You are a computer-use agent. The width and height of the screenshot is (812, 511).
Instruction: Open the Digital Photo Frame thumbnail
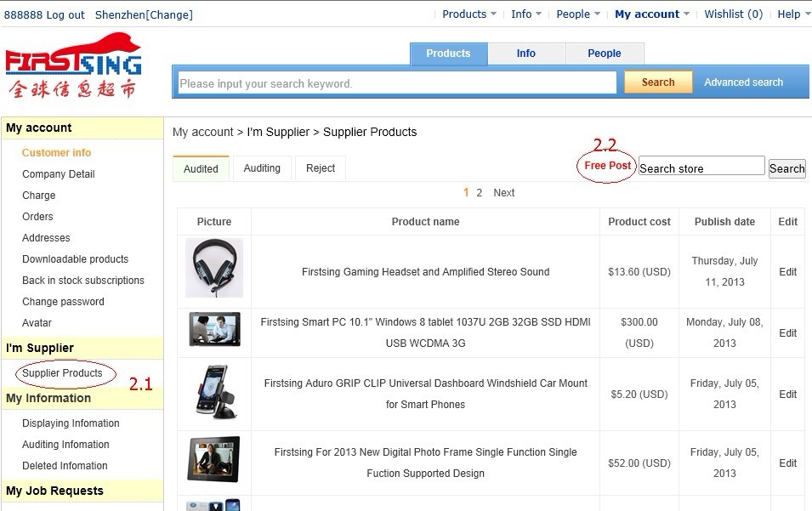[214, 459]
